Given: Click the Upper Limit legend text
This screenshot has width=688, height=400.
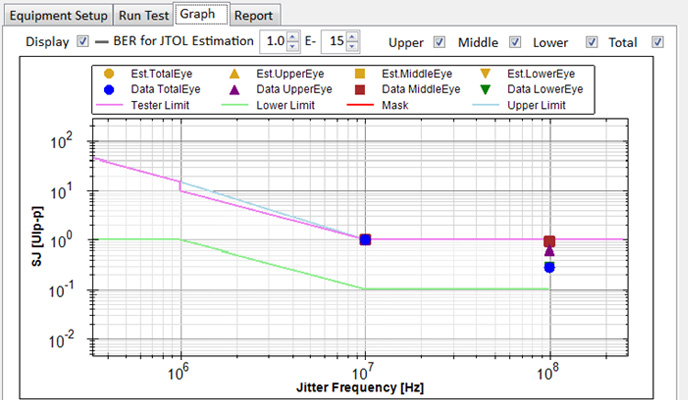Looking at the screenshot, I should click(536, 105).
